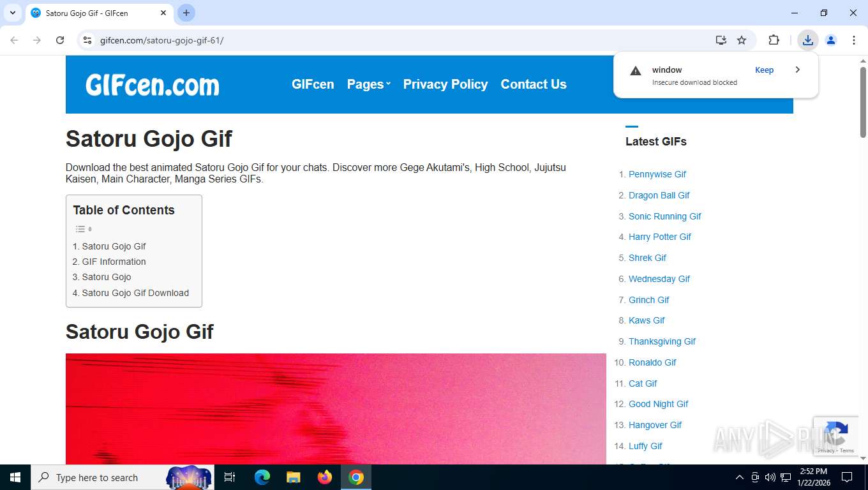Viewport: 868px width, 490px height.
Task: Jump to GIF Information section
Action: click(114, 262)
